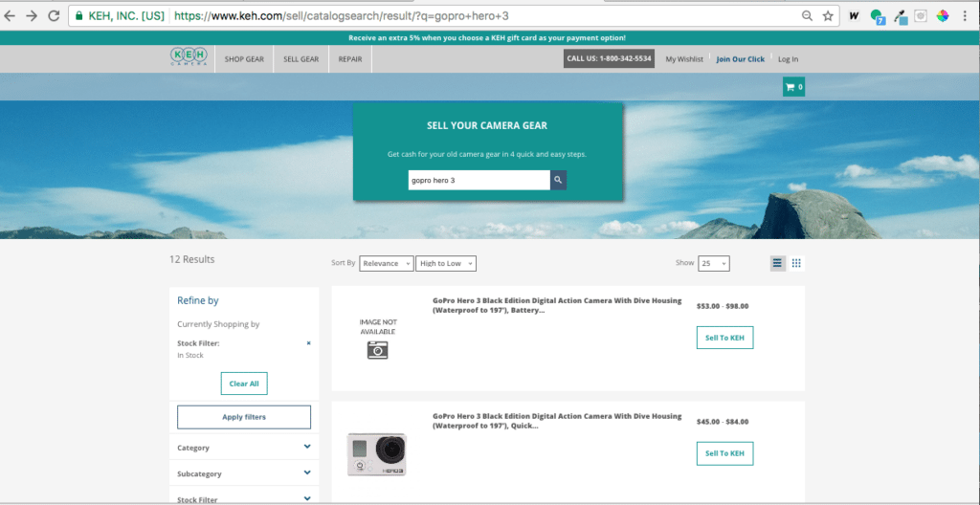The height and width of the screenshot is (505, 980).
Task: Click the SELL YOUR CAMERA GEAR heading
Action: click(x=487, y=125)
